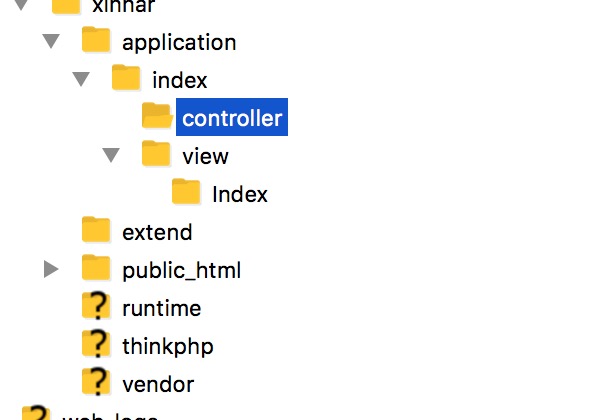This screenshot has height=420, width=608.
Task: Click the open controller folder icon
Action: (157, 115)
